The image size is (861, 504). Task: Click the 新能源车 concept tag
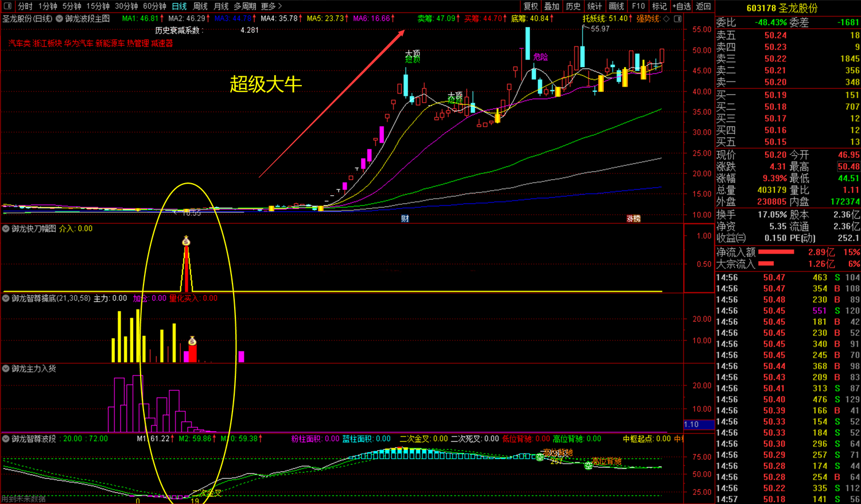110,43
